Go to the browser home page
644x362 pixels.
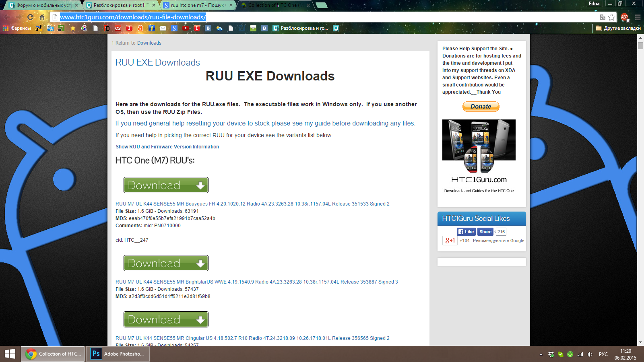pos(42,17)
